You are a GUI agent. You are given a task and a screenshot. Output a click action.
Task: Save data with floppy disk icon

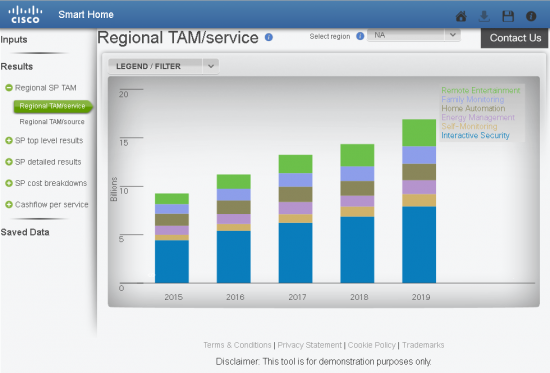coord(508,16)
